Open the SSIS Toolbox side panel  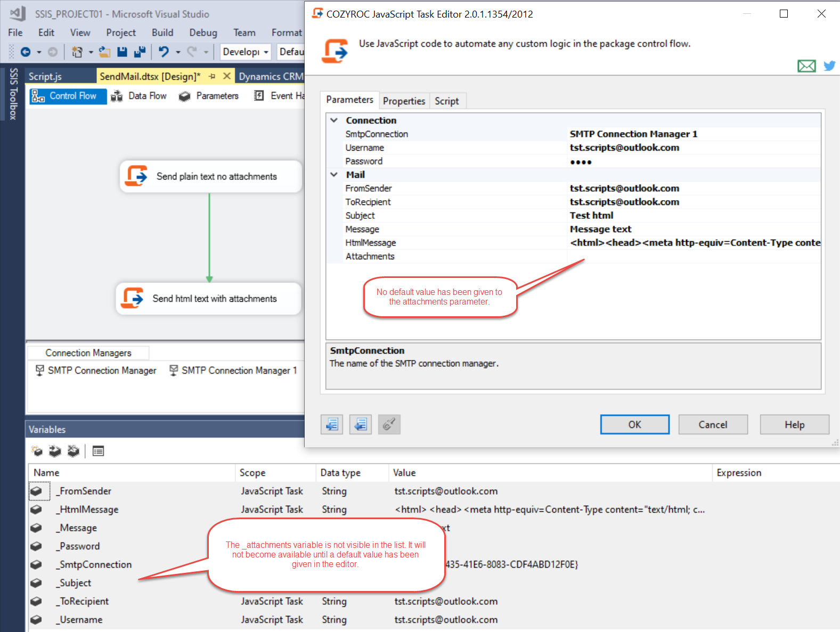[x=13, y=94]
